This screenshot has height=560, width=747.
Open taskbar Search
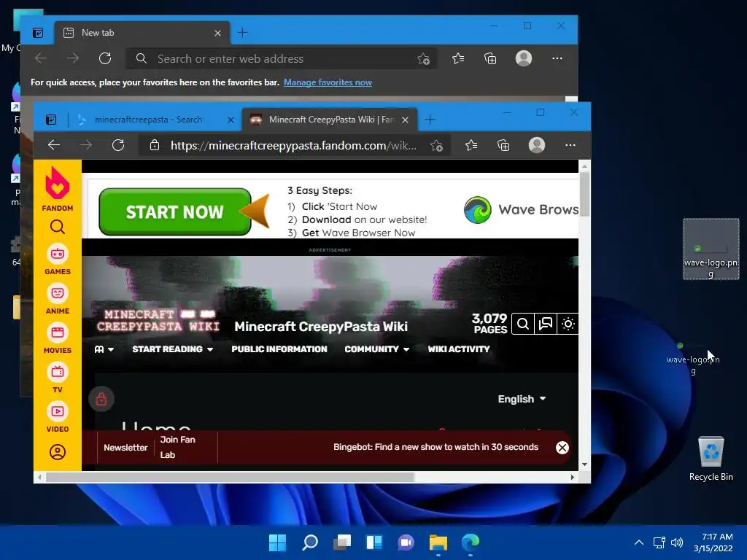[x=309, y=542]
